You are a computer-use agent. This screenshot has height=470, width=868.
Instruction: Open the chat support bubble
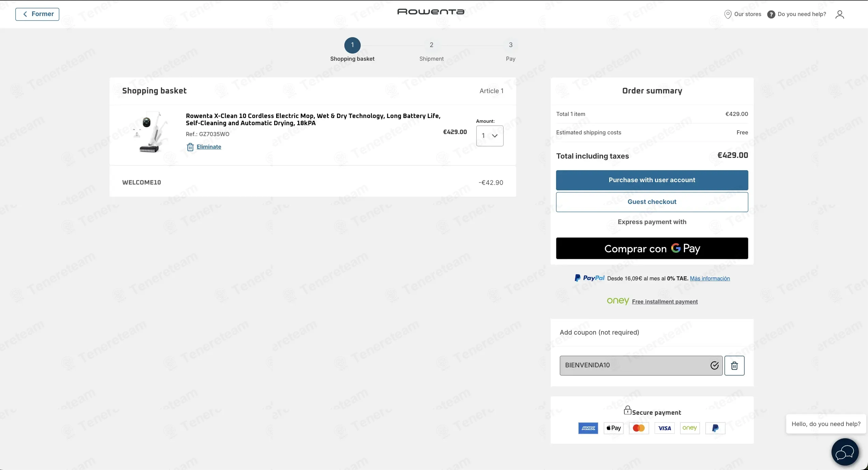(845, 452)
